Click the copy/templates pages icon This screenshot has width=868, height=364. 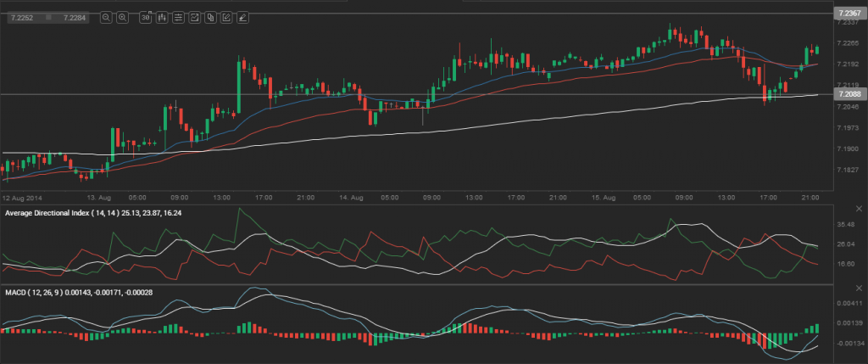click(210, 16)
